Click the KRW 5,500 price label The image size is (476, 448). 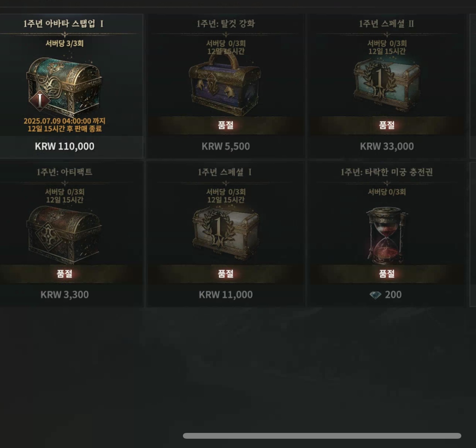click(225, 147)
